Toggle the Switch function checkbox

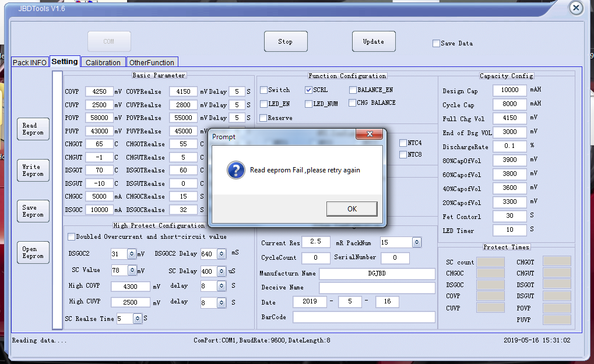(x=264, y=90)
